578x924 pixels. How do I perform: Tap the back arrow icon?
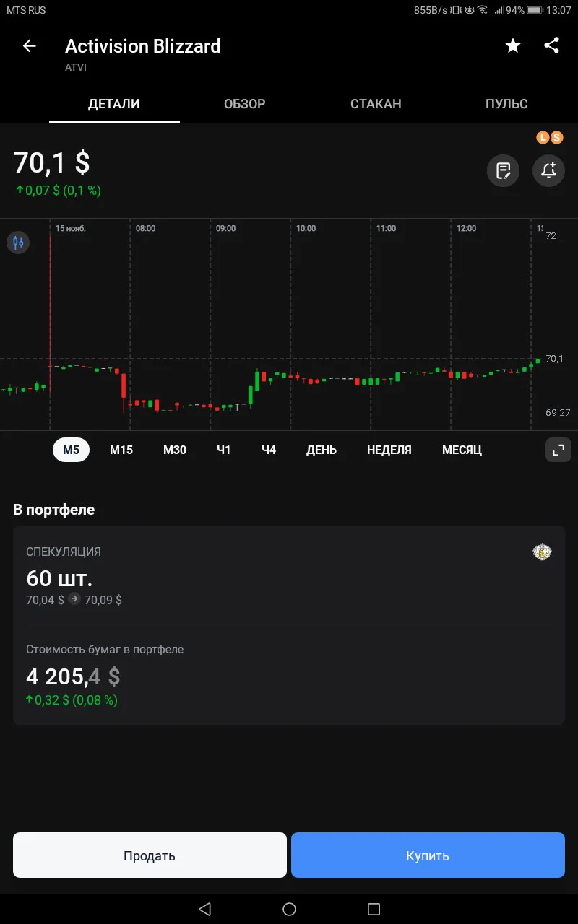point(29,46)
